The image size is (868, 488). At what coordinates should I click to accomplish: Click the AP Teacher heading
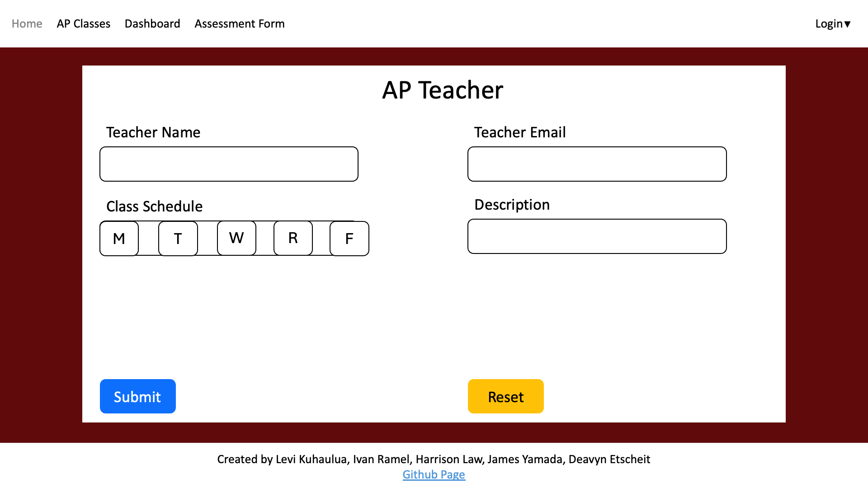442,90
